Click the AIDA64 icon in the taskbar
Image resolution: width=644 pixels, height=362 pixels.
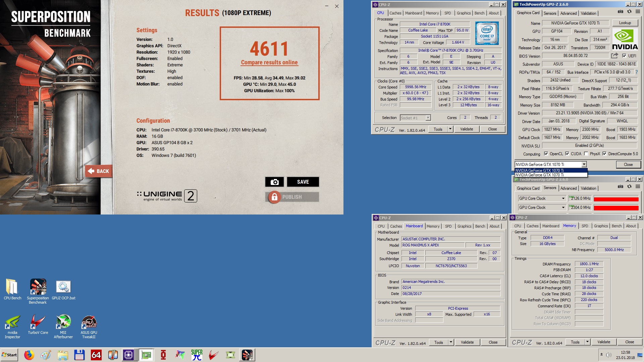(x=96, y=355)
